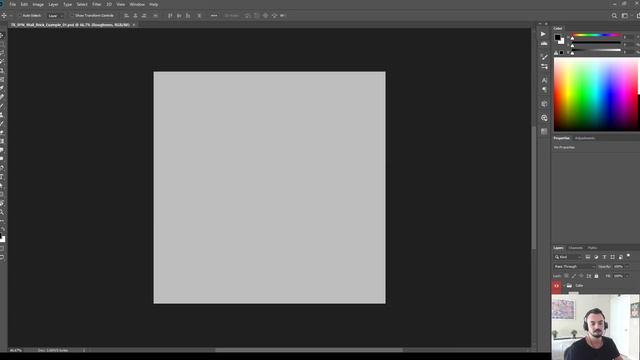This screenshot has width=640, height=360.
Task: Open the 3D panel icon in dock
Action: click(x=544, y=104)
